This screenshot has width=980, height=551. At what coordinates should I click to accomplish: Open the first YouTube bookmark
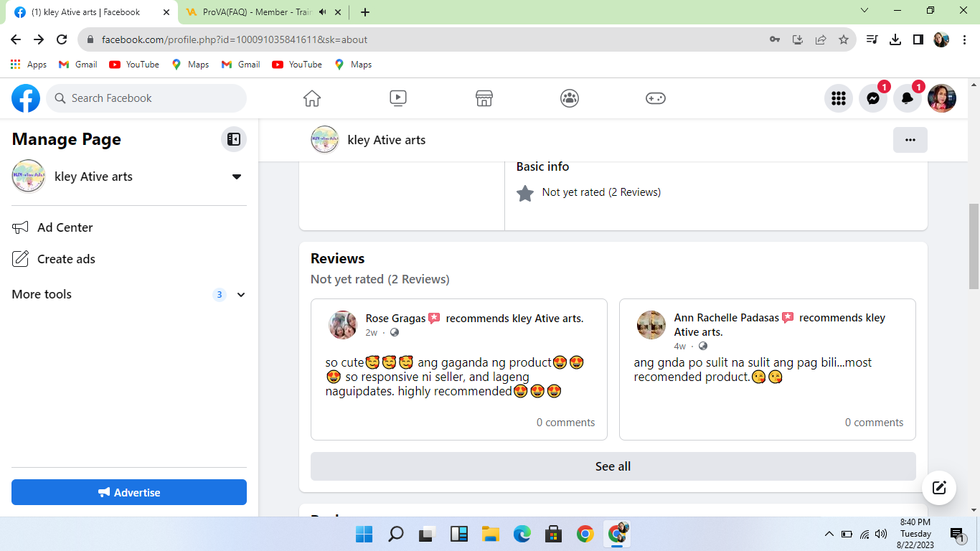click(134, 65)
